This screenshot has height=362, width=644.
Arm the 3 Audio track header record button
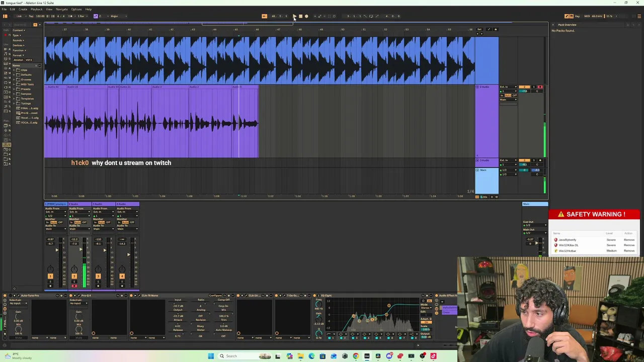click(x=540, y=160)
